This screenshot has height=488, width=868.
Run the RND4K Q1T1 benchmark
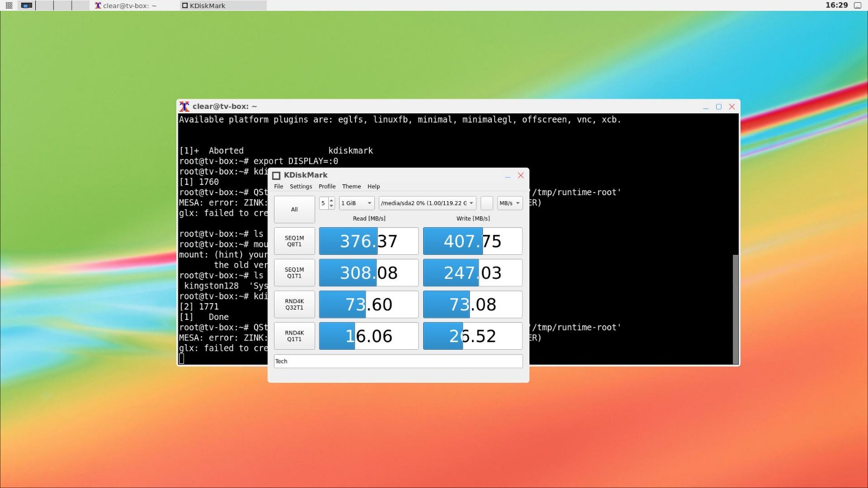295,336
